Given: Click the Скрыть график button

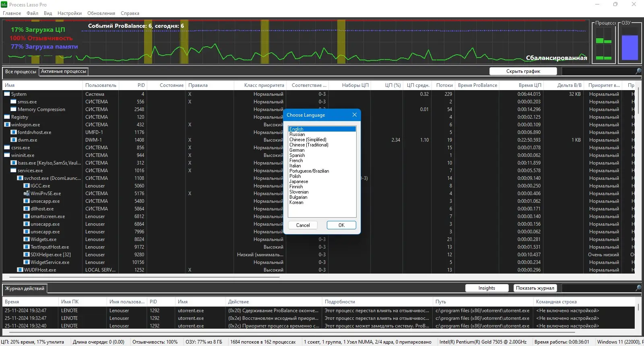Looking at the screenshot, I should pos(523,71).
